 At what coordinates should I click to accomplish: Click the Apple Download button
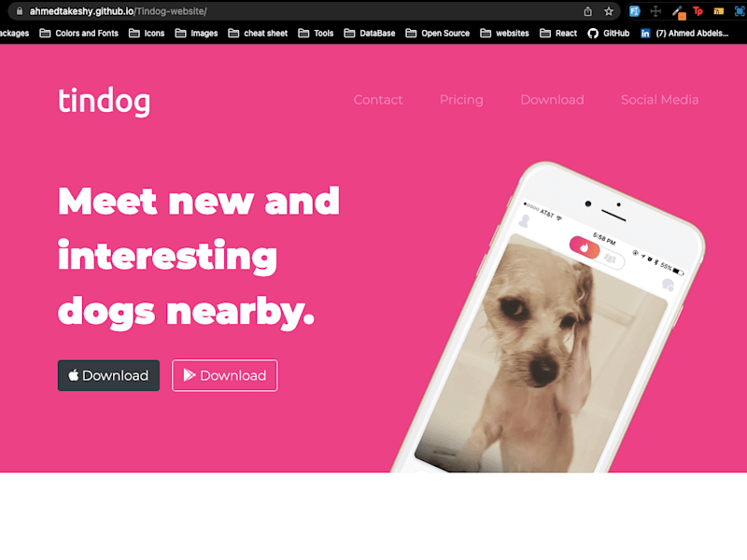[x=108, y=375]
